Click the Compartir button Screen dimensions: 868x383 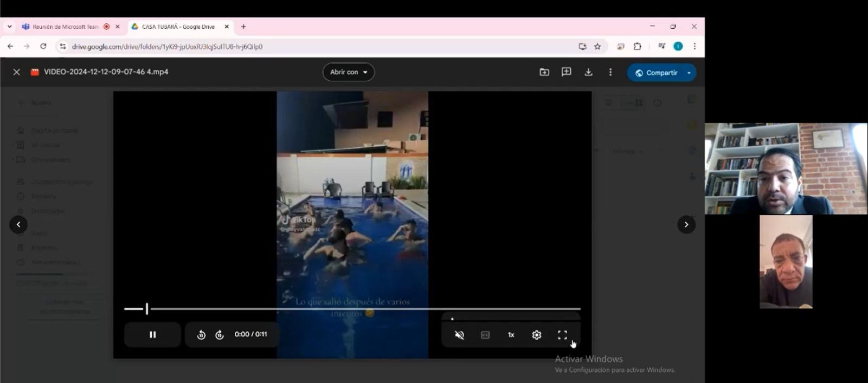tap(656, 73)
